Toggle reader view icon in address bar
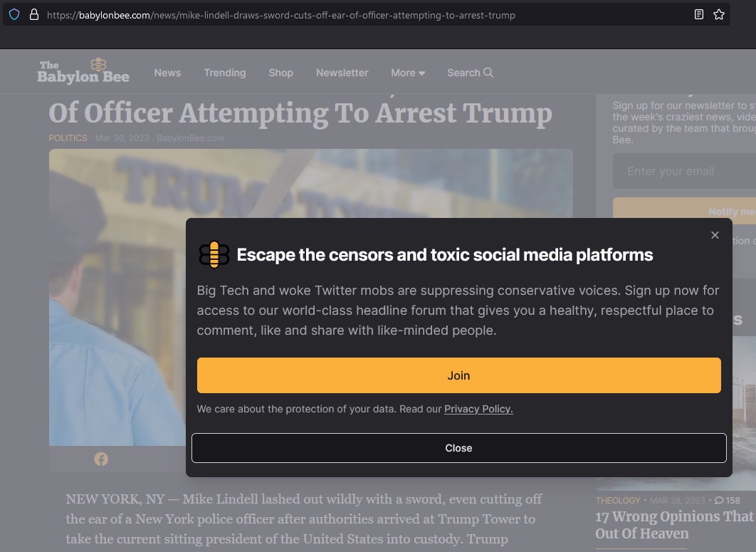 [x=698, y=14]
